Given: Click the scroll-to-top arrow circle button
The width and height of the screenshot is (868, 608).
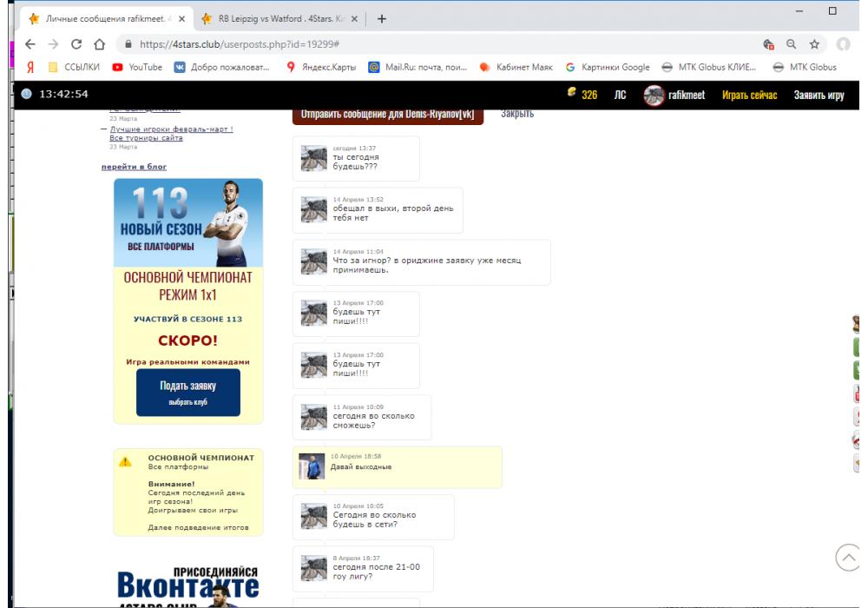Looking at the screenshot, I should [x=849, y=557].
